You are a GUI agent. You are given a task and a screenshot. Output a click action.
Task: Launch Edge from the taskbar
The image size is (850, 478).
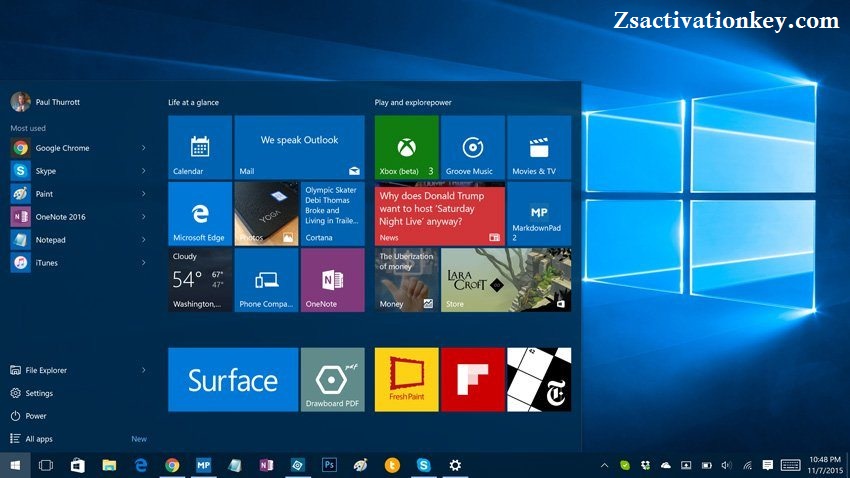click(141, 465)
